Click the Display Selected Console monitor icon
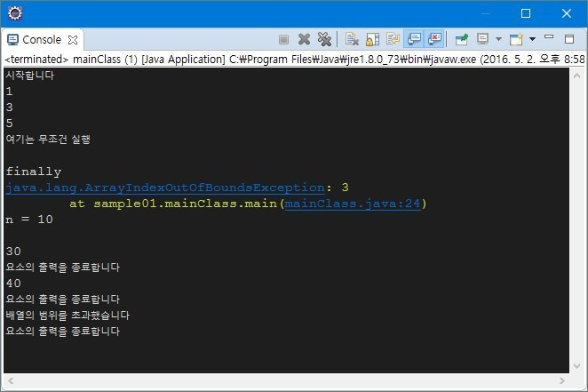 [482, 39]
